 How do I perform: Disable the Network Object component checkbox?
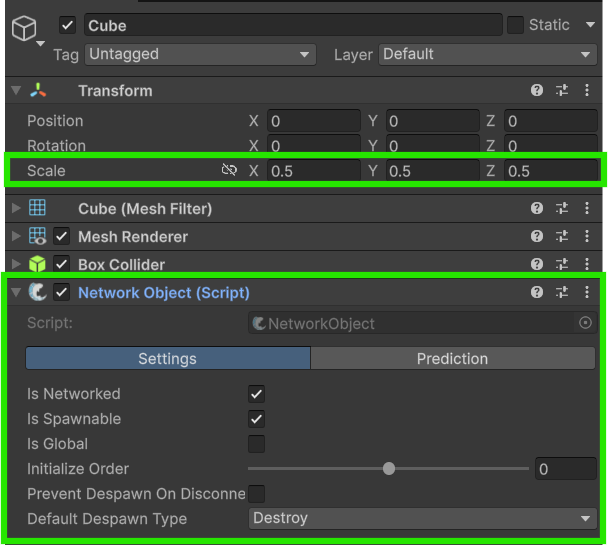[62, 292]
